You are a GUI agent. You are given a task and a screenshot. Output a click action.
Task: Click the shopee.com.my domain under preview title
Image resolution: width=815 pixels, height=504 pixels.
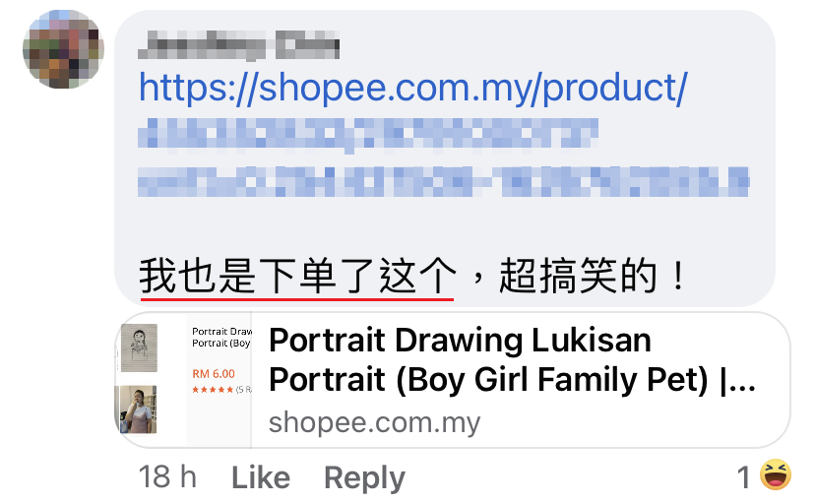(375, 424)
